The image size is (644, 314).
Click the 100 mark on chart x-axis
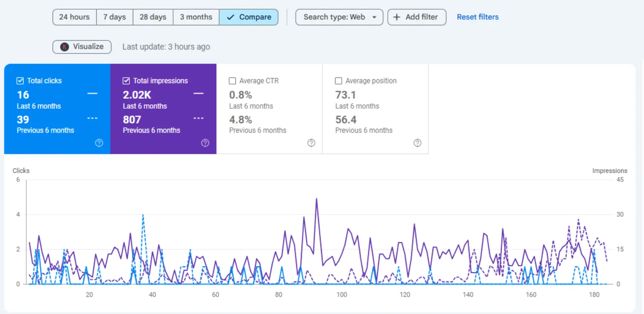coord(342,295)
